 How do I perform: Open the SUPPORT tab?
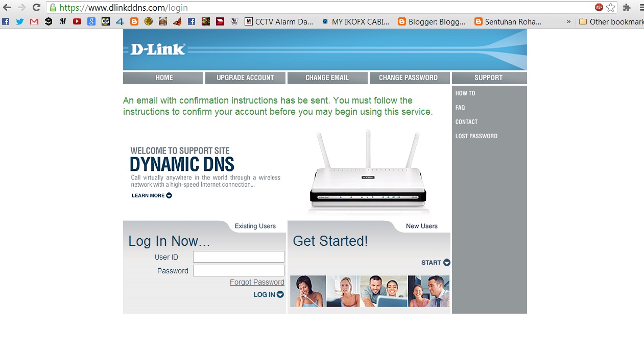[x=489, y=78]
